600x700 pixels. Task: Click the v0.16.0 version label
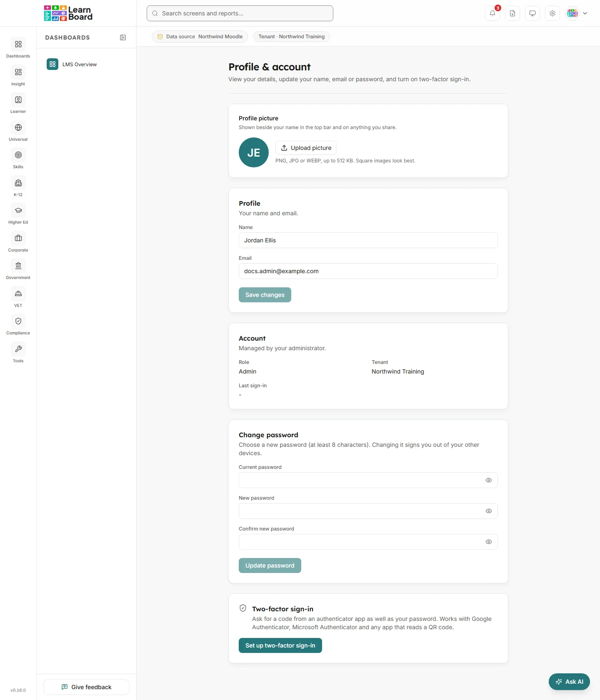click(x=18, y=690)
